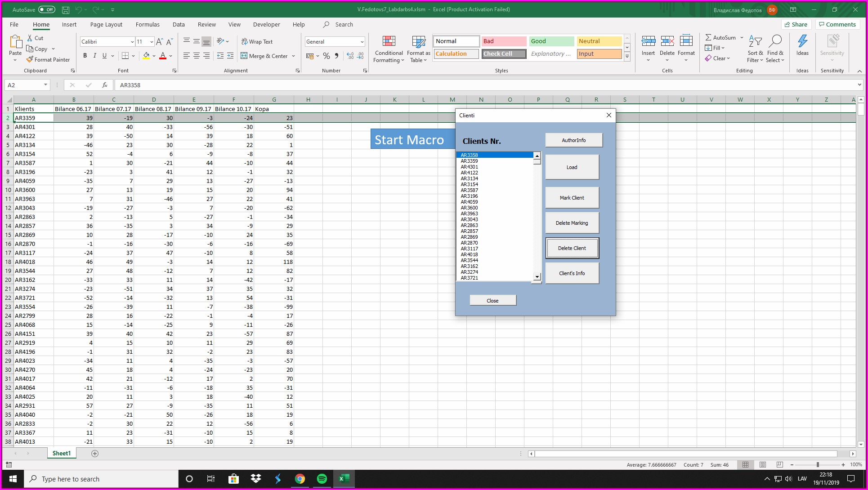
Task: Toggle middle align button
Action: click(197, 42)
